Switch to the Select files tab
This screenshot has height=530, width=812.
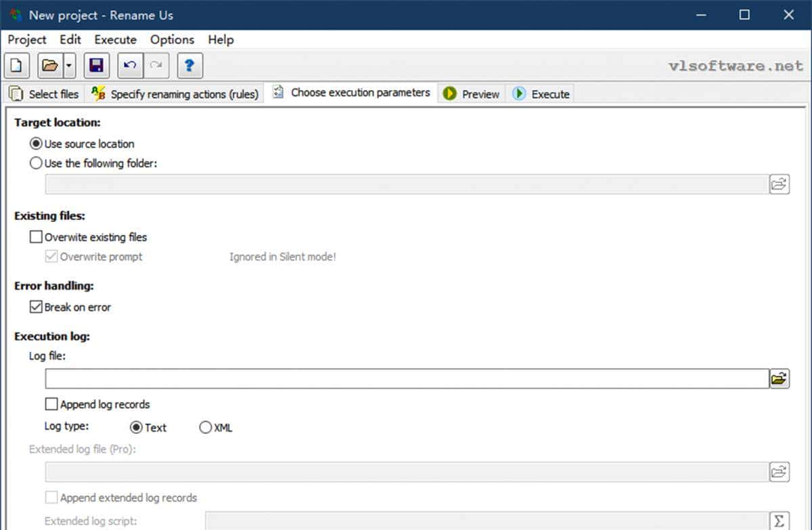pos(45,94)
